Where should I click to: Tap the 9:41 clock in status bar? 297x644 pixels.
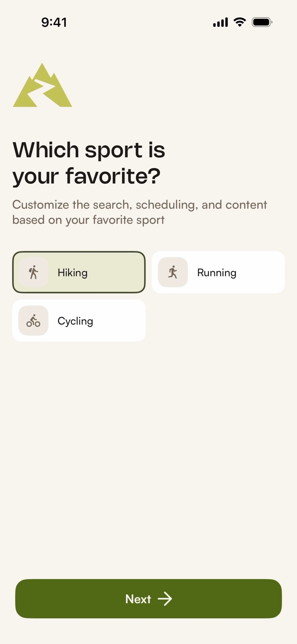click(x=54, y=22)
